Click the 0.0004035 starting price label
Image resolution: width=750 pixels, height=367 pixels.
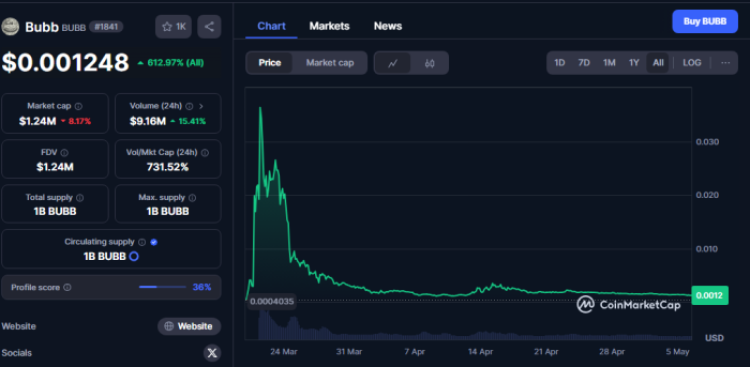[272, 302]
